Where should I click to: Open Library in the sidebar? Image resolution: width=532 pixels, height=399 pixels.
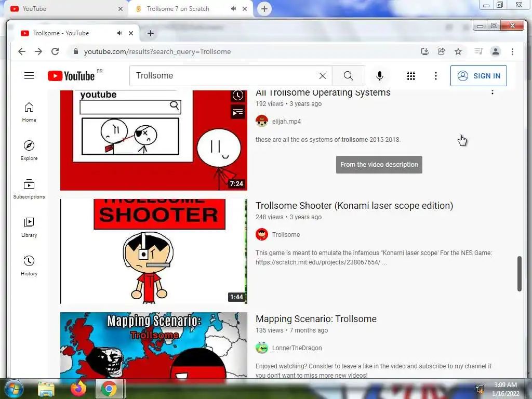coord(29,228)
